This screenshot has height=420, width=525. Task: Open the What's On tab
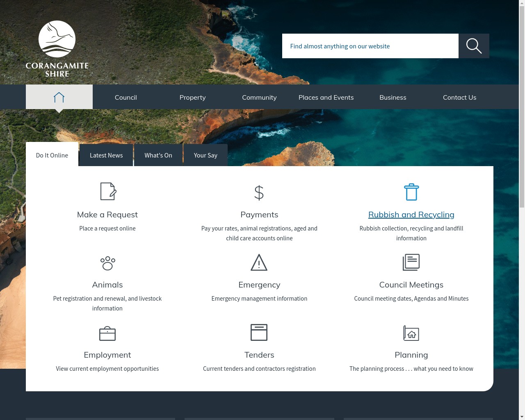[x=158, y=155]
